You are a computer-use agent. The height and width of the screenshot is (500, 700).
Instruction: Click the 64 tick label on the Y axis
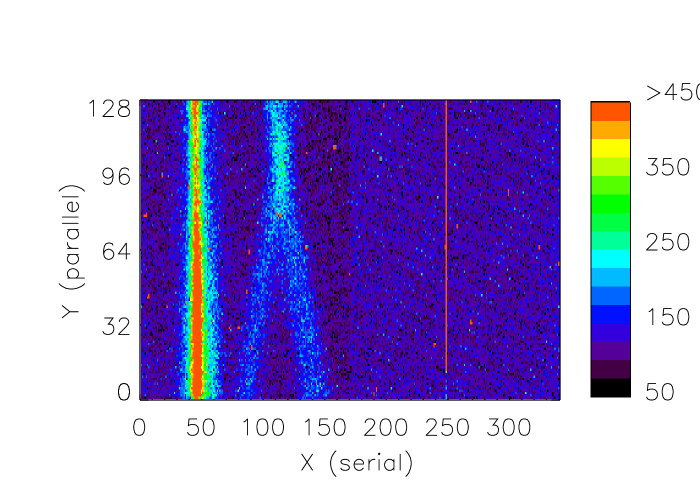116,251
